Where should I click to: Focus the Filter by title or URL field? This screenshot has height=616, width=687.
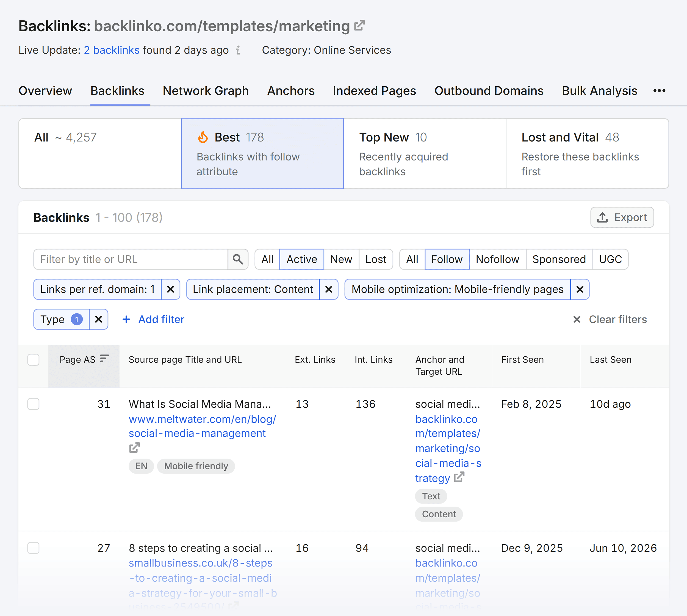pos(131,259)
